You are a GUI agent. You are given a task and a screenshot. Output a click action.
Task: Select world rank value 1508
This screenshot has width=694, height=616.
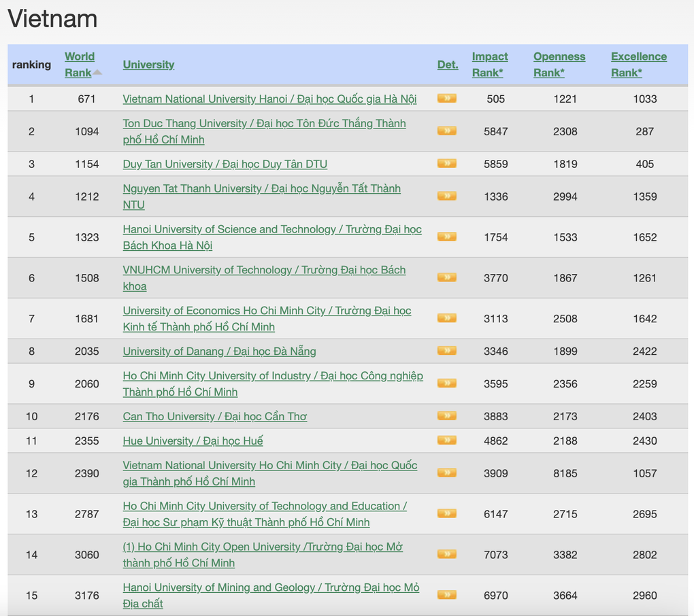pos(87,277)
